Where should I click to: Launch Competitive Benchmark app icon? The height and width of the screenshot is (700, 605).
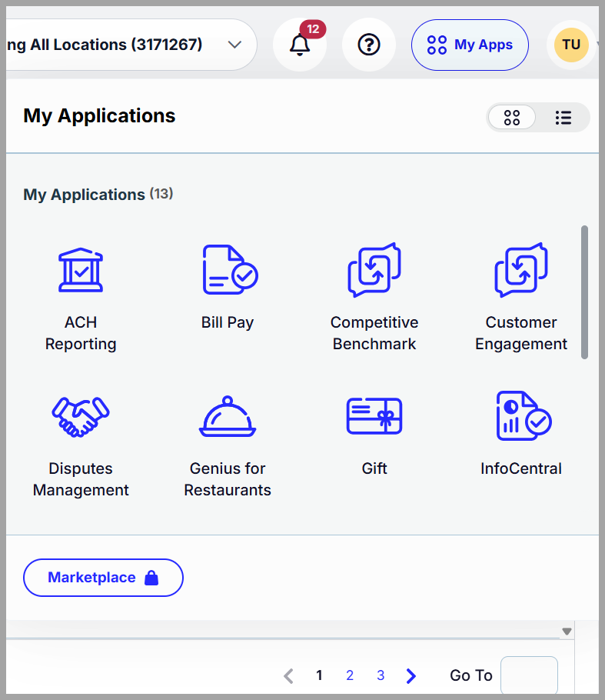[x=374, y=270]
